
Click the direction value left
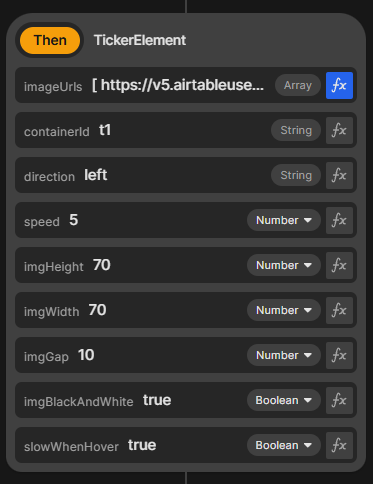pyautogui.click(x=96, y=175)
